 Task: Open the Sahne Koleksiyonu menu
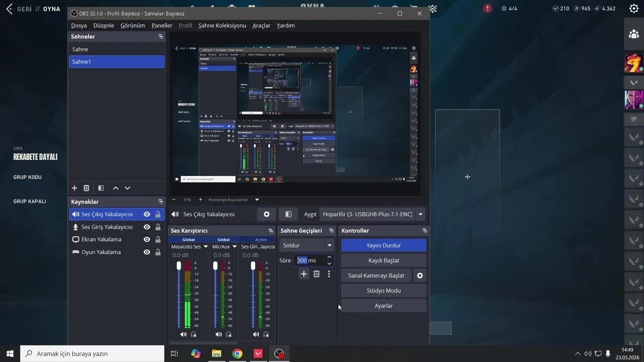[222, 26]
